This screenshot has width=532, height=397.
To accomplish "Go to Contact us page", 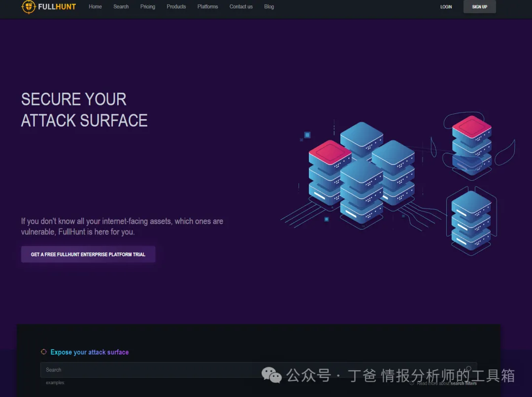I will (x=241, y=6).
